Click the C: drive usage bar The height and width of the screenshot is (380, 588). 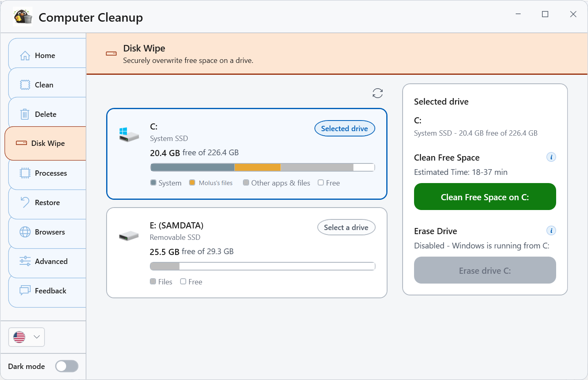(263, 167)
